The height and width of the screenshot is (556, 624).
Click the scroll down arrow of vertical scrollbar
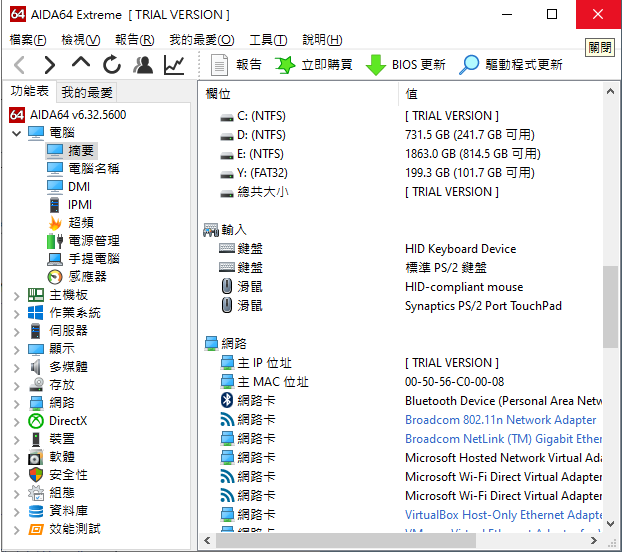pyautogui.click(x=610, y=524)
